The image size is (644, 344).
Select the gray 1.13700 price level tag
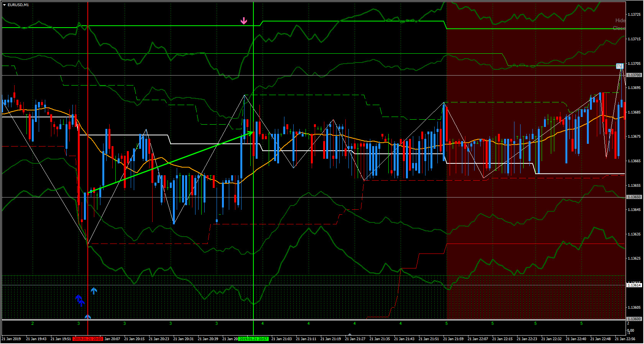[x=634, y=75]
